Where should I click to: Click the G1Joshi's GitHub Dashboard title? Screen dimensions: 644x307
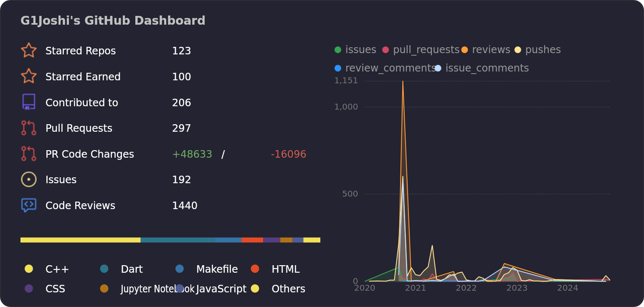[x=113, y=21]
